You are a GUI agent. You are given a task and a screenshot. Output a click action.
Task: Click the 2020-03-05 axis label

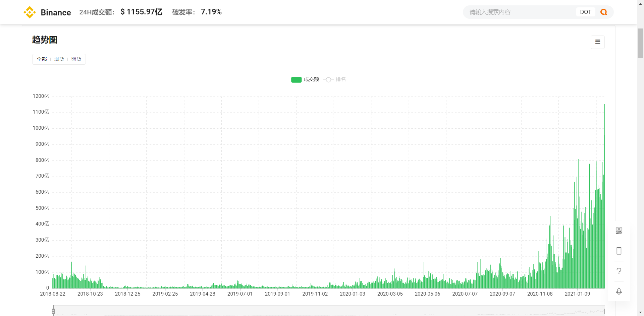coord(390,294)
